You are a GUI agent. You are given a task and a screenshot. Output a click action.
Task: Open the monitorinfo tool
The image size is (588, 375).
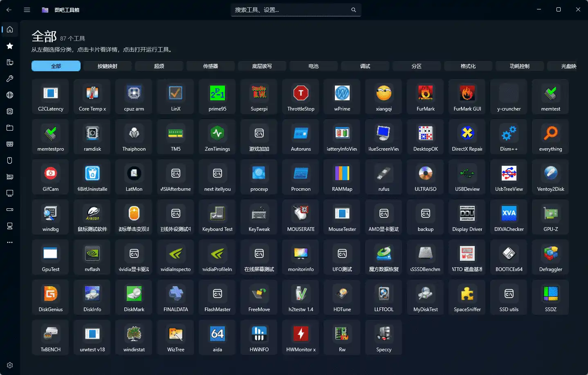(x=301, y=257)
